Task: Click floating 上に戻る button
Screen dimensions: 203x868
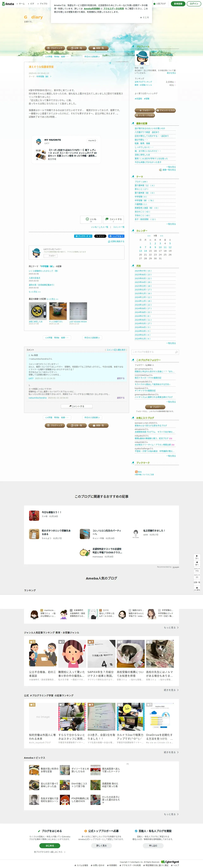Action: tap(197, 589)
